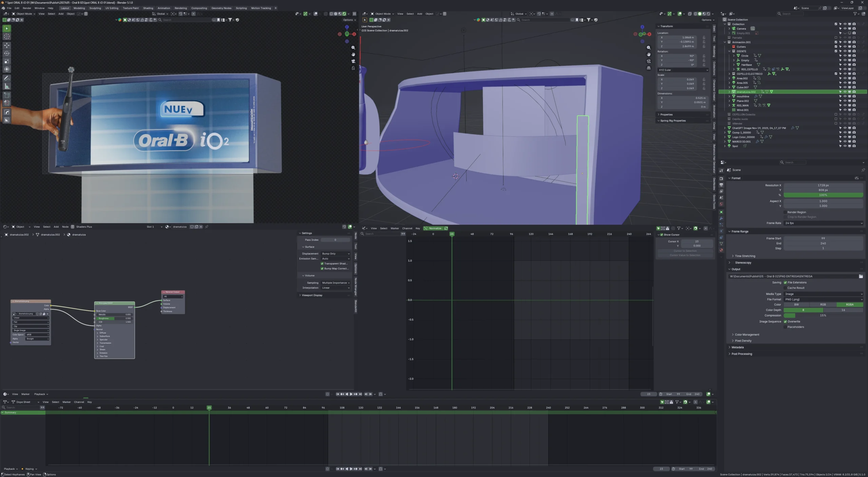
Task: Jump to first frame in Dope Sheet playback controls
Action: click(x=338, y=469)
